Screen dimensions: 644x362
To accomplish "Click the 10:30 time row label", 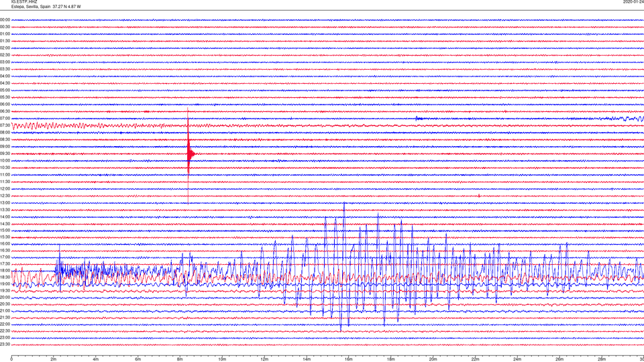I will 5,168.
